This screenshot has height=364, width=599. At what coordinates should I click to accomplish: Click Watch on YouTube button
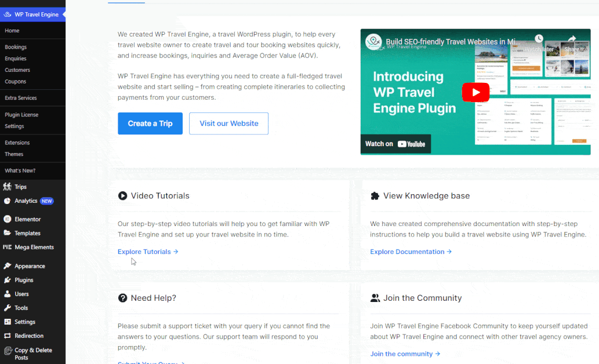[395, 144]
